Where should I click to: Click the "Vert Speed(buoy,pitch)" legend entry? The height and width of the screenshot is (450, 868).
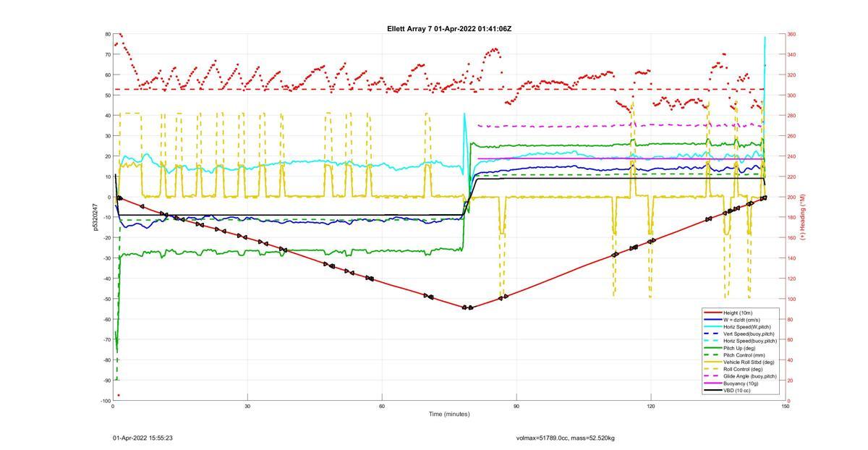pos(748,334)
